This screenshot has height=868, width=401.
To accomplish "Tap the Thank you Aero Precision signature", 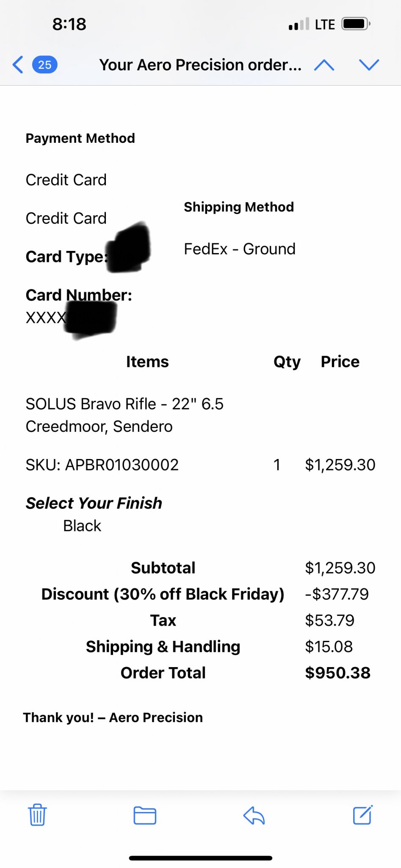I will pos(113,717).
